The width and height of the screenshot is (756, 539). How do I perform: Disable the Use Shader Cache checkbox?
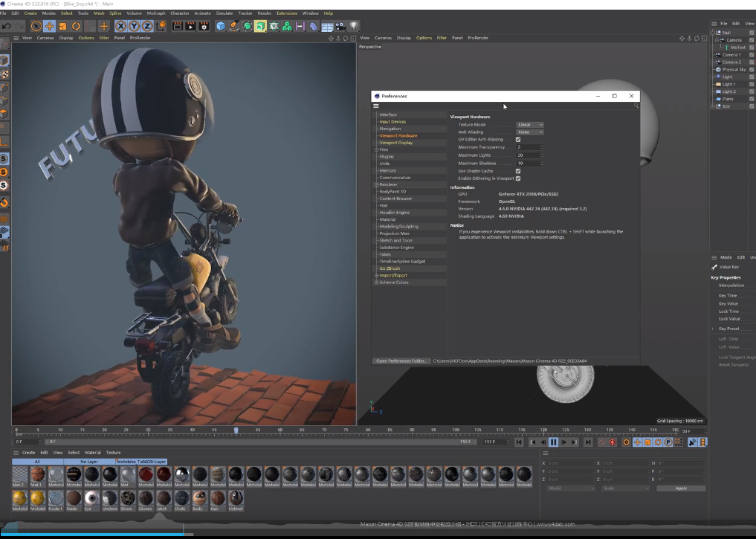tap(518, 171)
